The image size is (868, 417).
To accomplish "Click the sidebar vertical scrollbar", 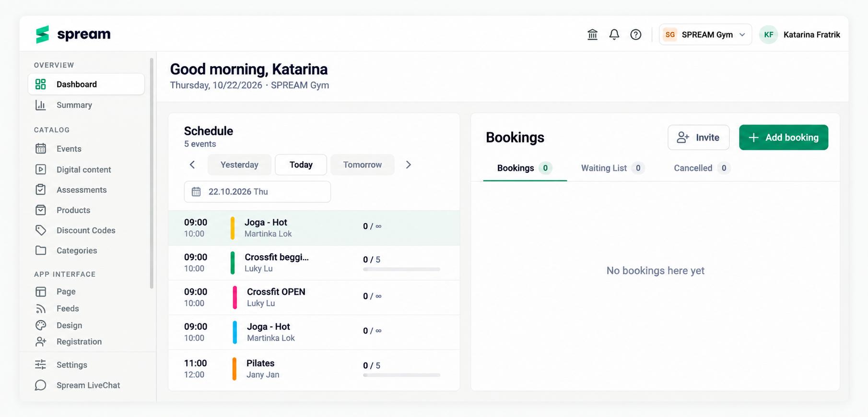I will point(152,173).
